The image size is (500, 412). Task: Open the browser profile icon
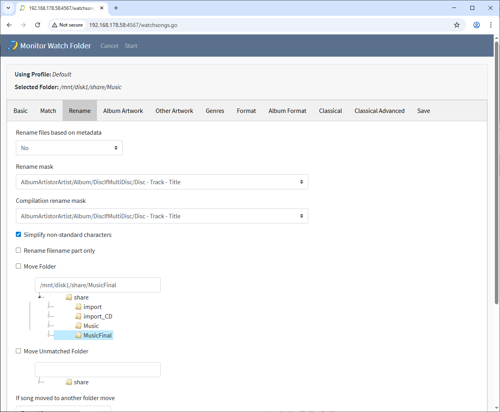(x=476, y=25)
